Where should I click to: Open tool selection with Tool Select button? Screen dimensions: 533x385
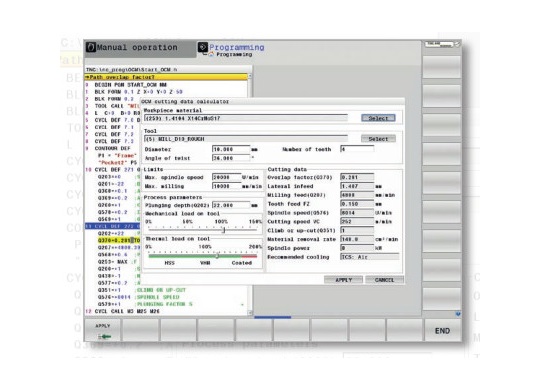[x=378, y=139]
